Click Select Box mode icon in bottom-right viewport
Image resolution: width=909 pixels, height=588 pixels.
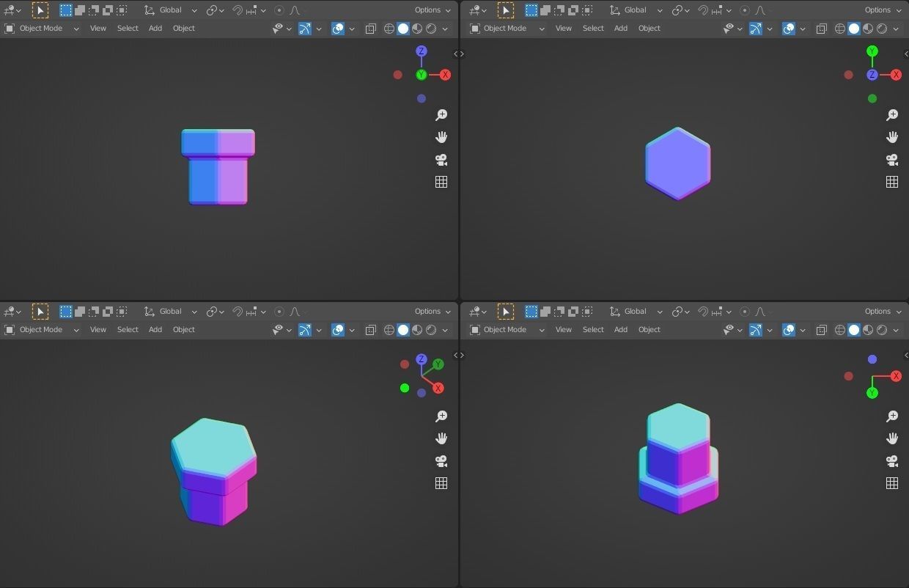[531, 312]
